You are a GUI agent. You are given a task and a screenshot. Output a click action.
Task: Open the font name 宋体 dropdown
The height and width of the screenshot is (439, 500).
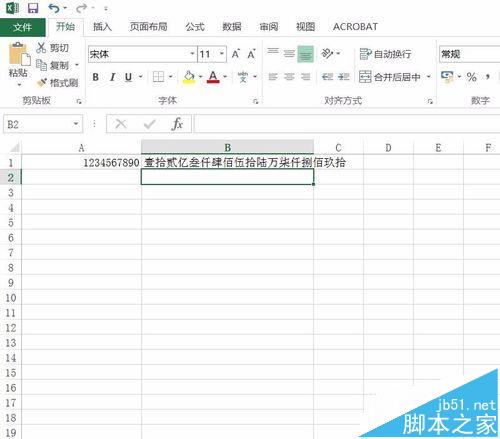(x=192, y=54)
